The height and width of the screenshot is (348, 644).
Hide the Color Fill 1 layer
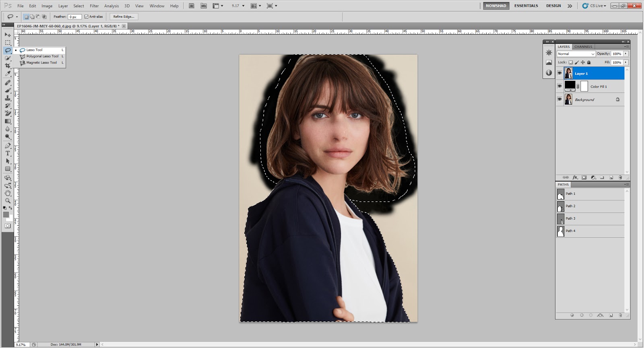559,86
